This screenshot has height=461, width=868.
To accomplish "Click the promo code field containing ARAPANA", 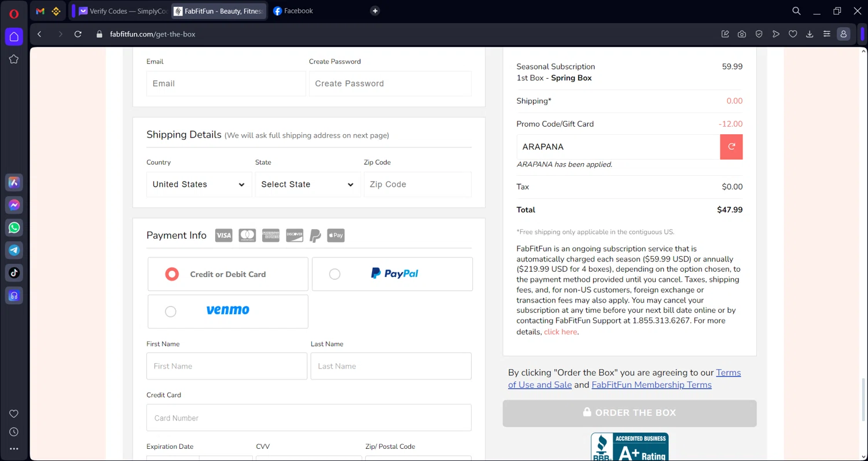I will tap(618, 147).
